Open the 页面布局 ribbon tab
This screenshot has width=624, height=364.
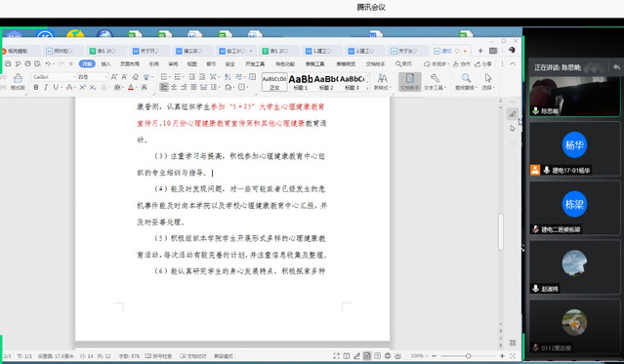[x=130, y=63]
